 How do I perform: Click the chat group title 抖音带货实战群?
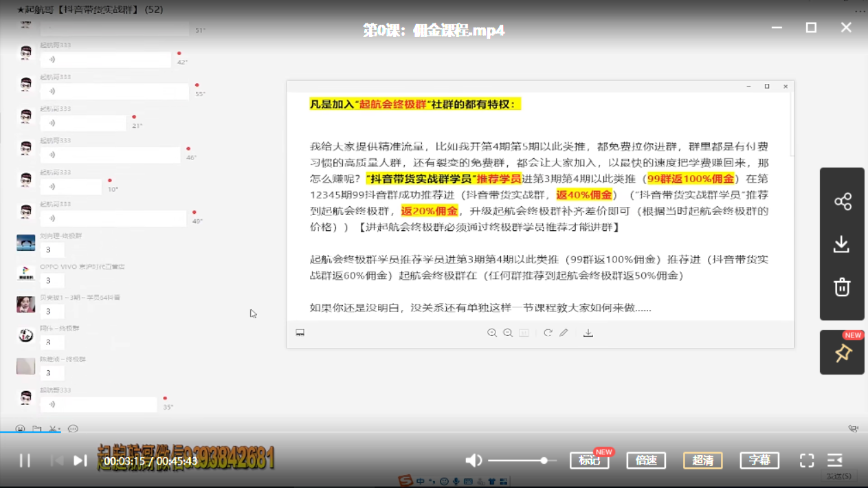point(89,10)
